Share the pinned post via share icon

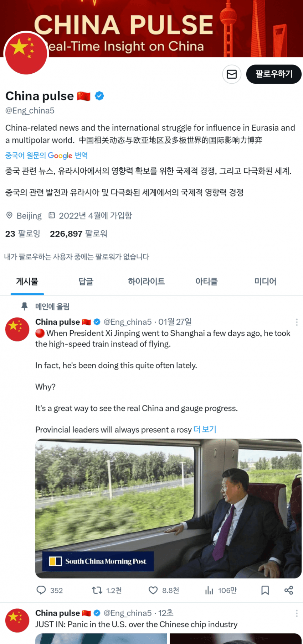[289, 590]
